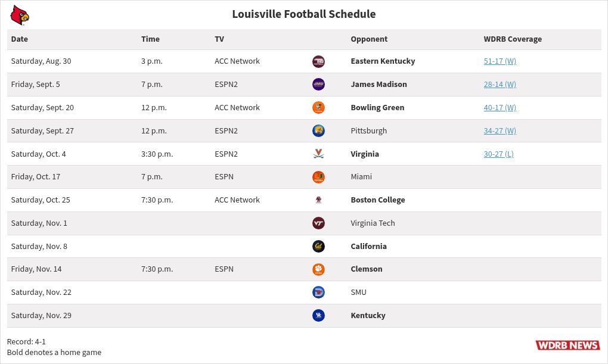Click the Date column header
Screen dimensions: 608x364
click(x=20, y=39)
